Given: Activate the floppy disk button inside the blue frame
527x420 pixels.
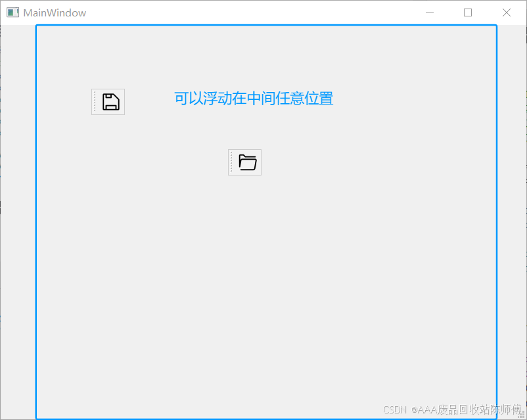Looking at the screenshot, I should click(x=112, y=101).
